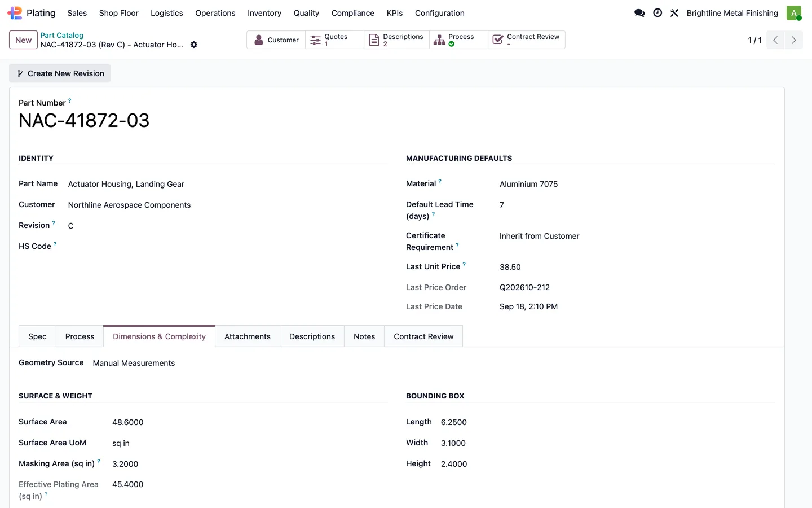Screen dimensions: 812x508
Task: Show help tooltip for HS Code
Action: (x=55, y=244)
